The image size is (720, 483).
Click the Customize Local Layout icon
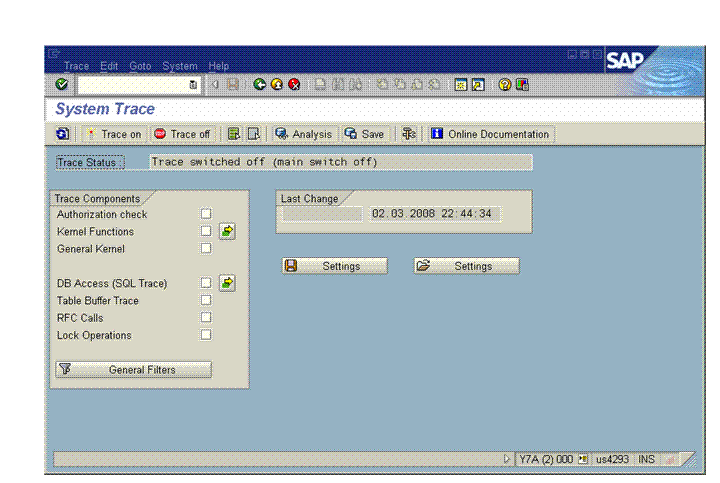[x=522, y=86]
